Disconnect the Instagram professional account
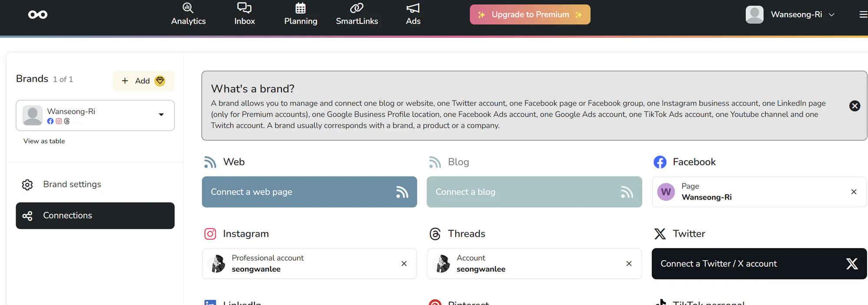This screenshot has width=868, height=305. coord(404,264)
